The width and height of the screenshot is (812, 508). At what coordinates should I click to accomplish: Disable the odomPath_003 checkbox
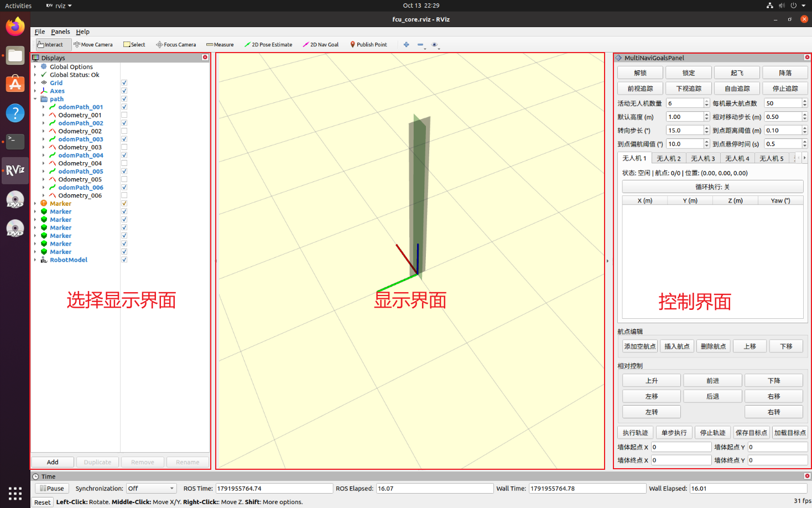click(124, 139)
